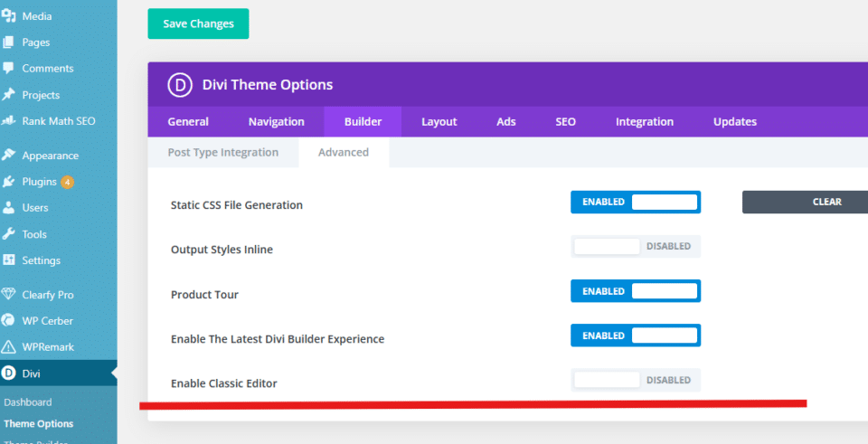This screenshot has width=868, height=444.
Task: Open the SEO tab
Action: click(565, 122)
